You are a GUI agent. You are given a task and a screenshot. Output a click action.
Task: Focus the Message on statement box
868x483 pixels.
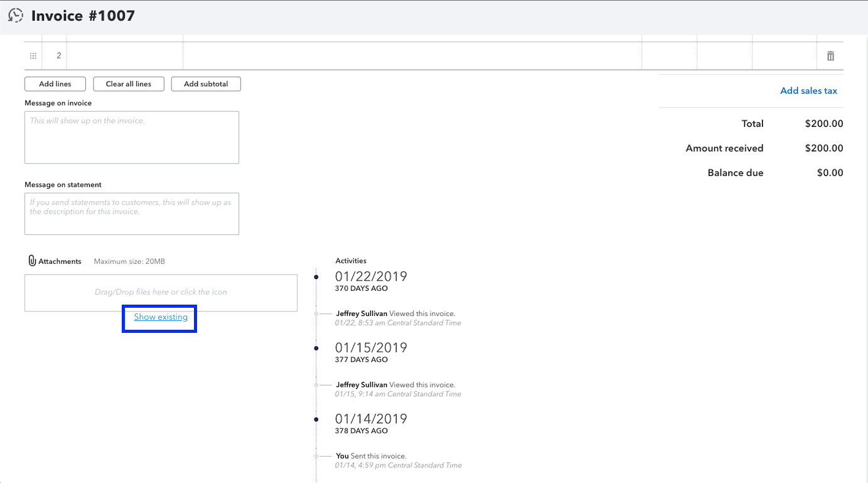pos(132,214)
